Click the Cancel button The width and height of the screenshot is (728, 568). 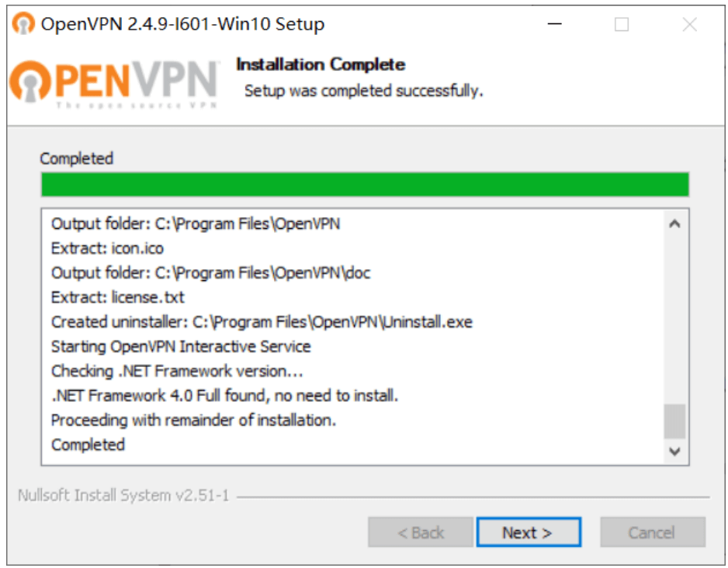pyautogui.click(x=652, y=532)
